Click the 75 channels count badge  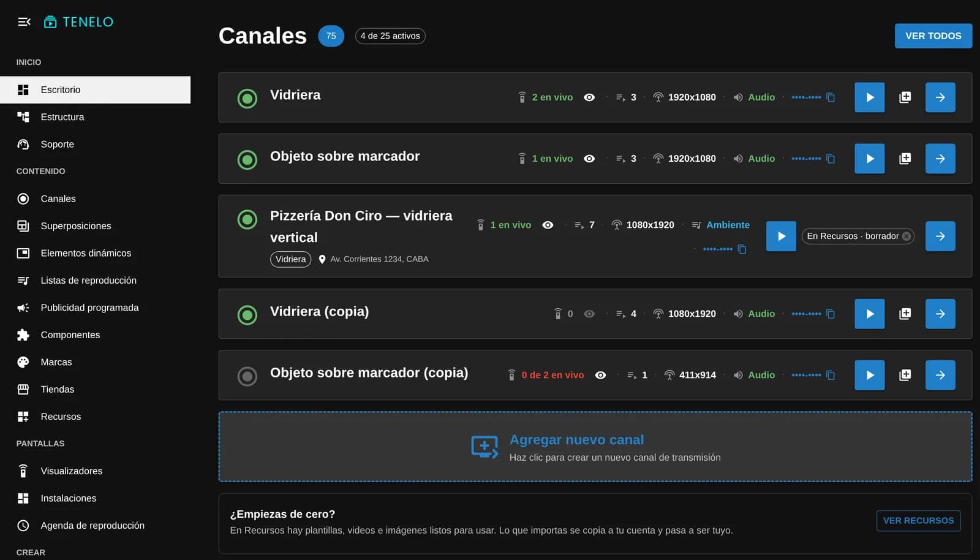click(331, 36)
